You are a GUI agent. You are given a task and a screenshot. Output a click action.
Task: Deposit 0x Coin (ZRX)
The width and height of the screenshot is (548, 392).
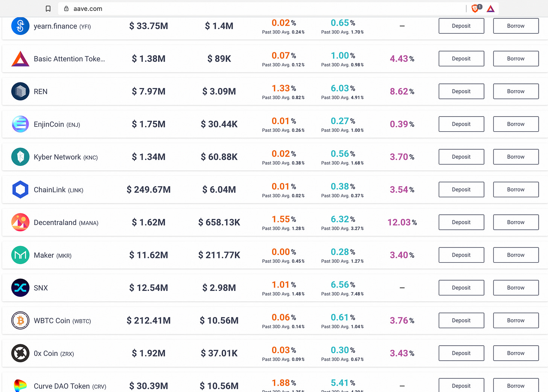point(461,353)
